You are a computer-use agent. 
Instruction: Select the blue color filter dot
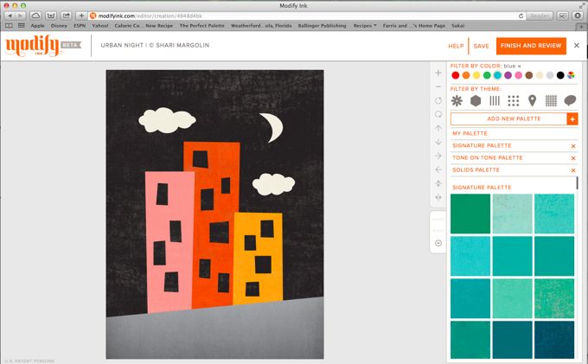tap(497, 75)
